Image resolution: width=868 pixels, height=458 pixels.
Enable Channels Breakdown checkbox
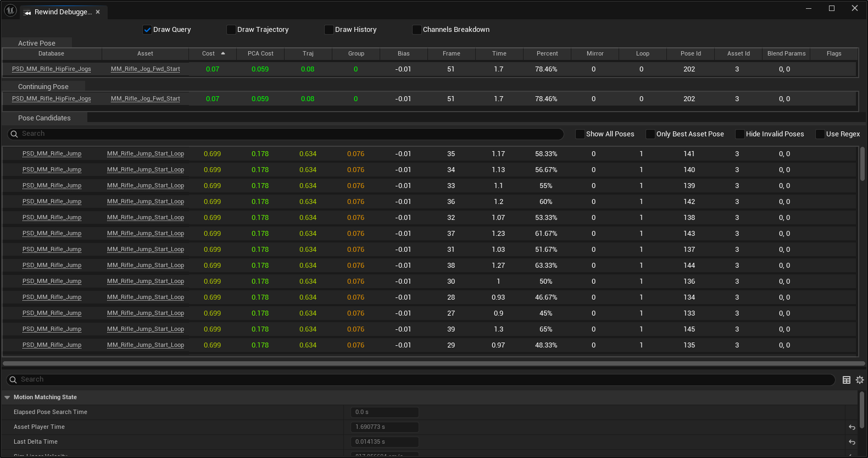[417, 30]
